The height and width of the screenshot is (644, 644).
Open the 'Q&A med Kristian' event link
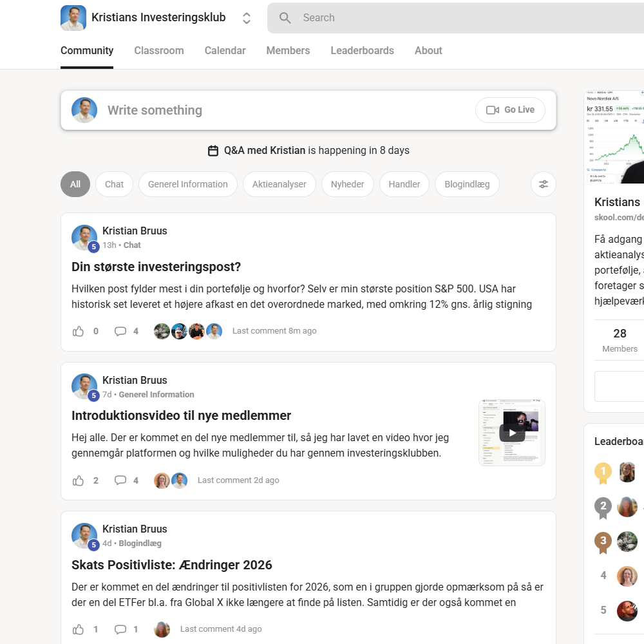[x=265, y=151]
